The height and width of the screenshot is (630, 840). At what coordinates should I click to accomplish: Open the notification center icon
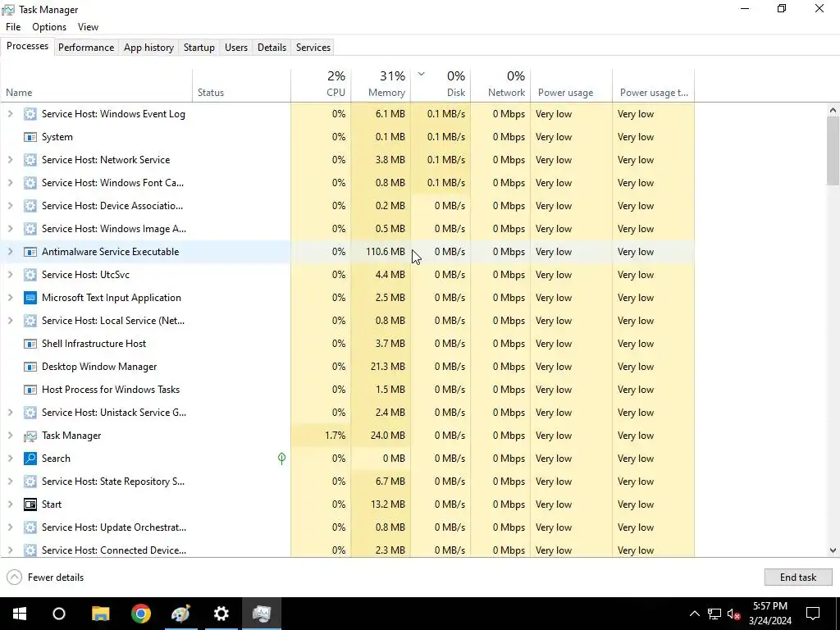(813, 614)
